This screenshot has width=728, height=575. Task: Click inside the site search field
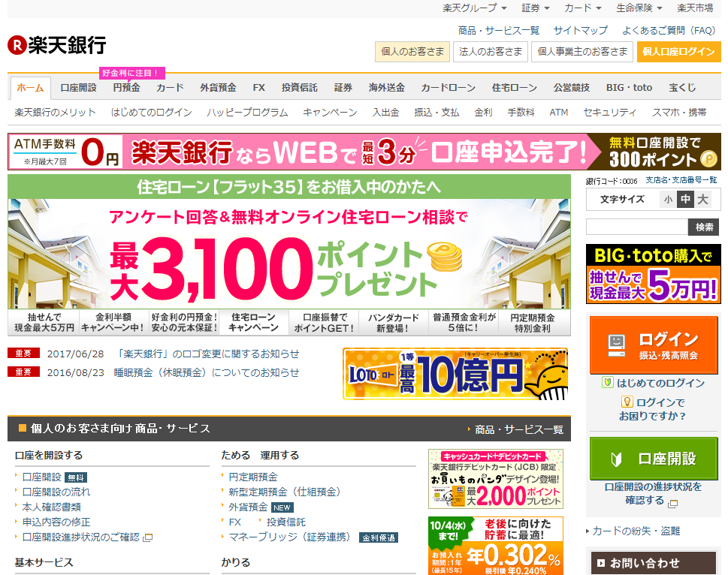(x=636, y=227)
